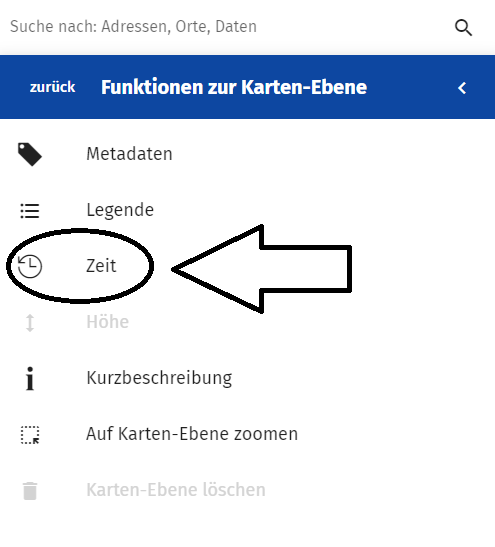Select Karten-Ebene löschen text
The height and width of the screenshot is (547, 495).
pos(176,490)
